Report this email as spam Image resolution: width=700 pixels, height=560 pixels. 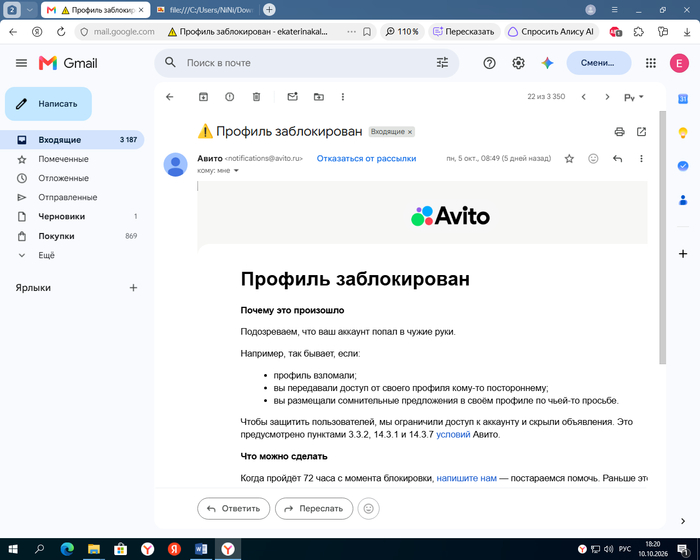click(x=229, y=97)
